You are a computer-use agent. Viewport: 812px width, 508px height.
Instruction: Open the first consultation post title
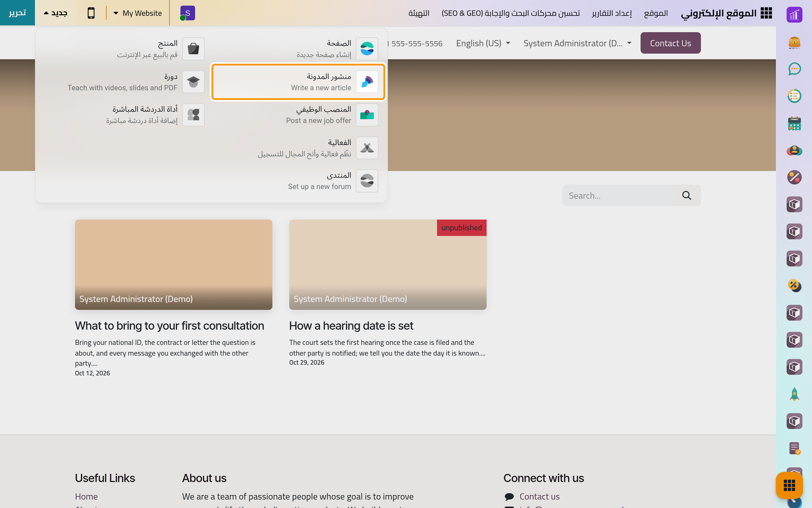click(170, 326)
